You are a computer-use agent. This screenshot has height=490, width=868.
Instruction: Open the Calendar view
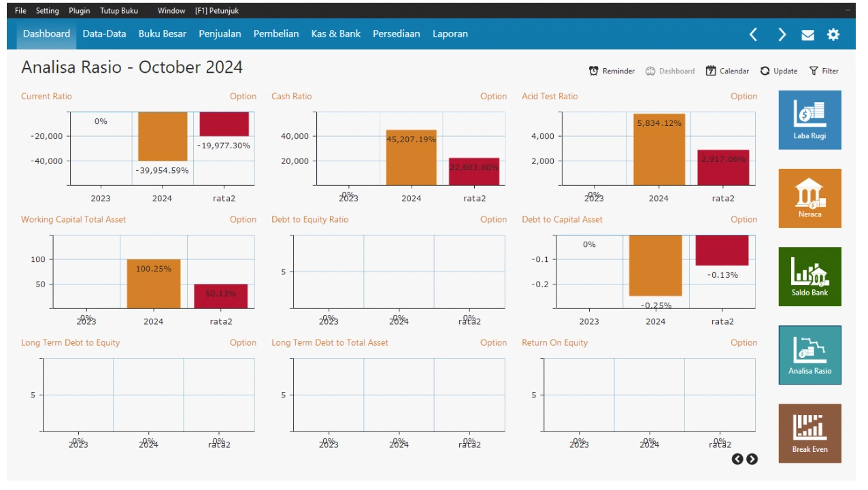727,71
